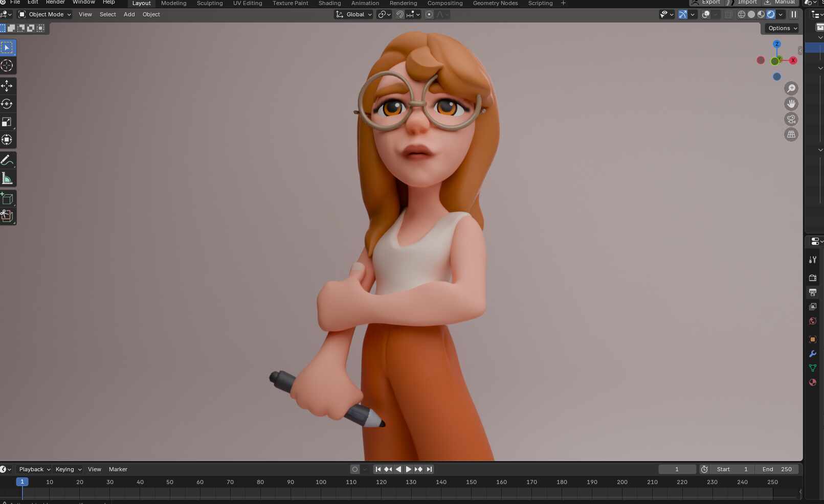The width and height of the screenshot is (824, 504).
Task: Switch to Material Preview shading
Action: pyautogui.click(x=761, y=14)
